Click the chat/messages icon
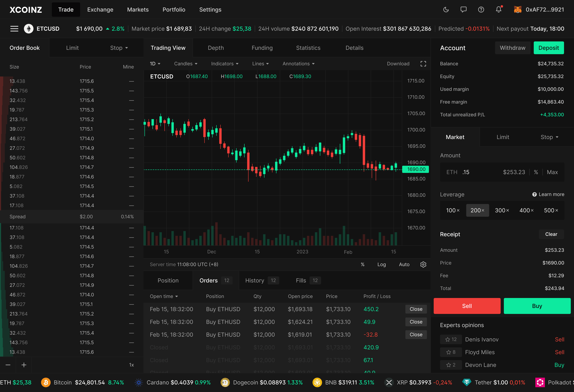574x392 pixels. coord(464,10)
